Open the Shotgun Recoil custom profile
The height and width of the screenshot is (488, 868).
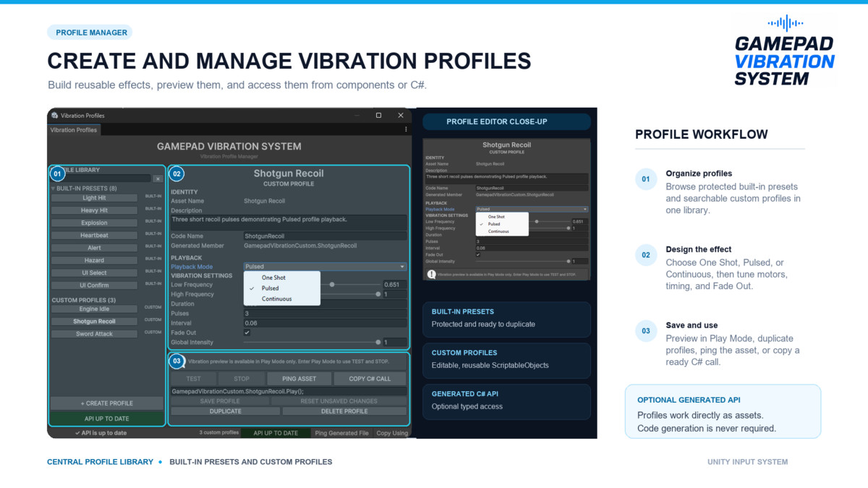pos(94,321)
